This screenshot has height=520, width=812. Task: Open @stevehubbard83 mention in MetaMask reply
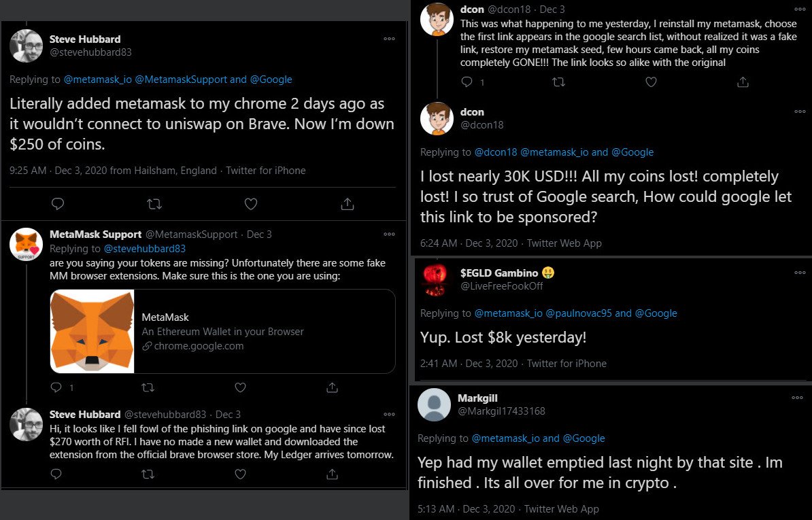144,249
